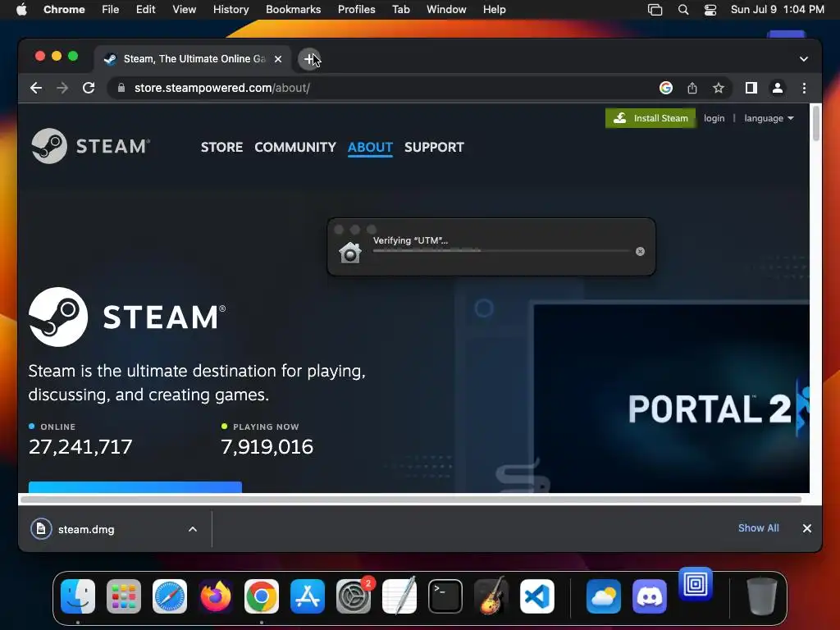Click the UTM icon in dock
Screen dimensions: 840x630
click(696, 584)
